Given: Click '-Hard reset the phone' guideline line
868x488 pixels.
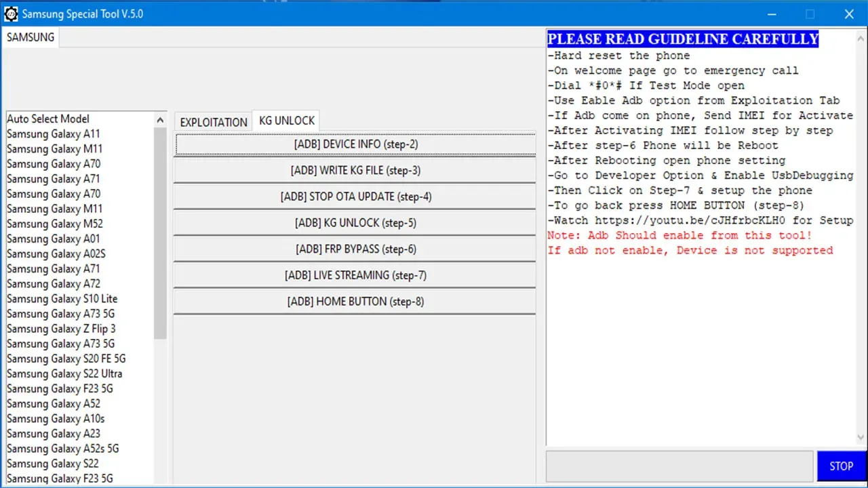Looking at the screenshot, I should click(618, 56).
